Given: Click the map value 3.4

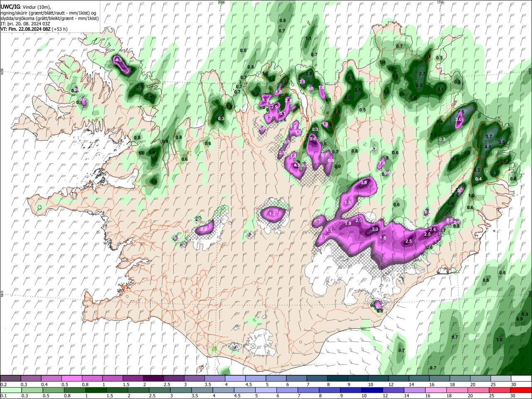Looking at the screenshot, I should 313,138.
